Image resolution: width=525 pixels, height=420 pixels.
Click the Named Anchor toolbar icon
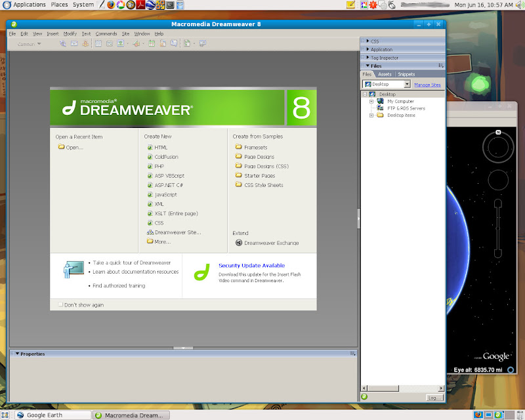tap(85, 43)
